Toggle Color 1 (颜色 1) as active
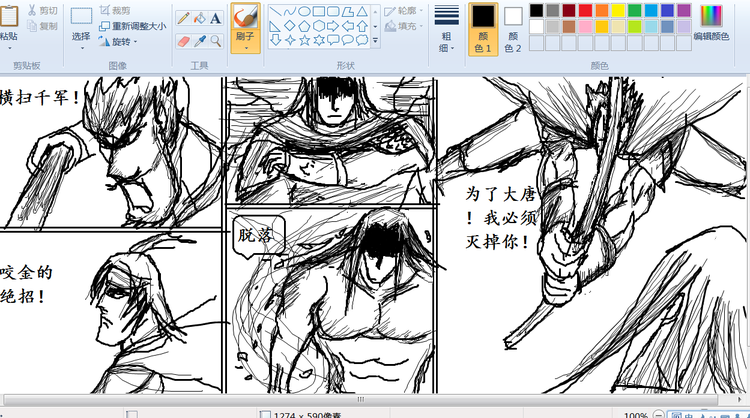 click(x=483, y=27)
